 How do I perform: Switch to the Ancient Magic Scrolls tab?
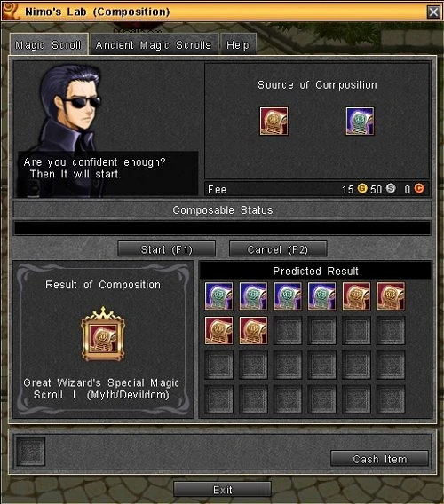coord(154,44)
